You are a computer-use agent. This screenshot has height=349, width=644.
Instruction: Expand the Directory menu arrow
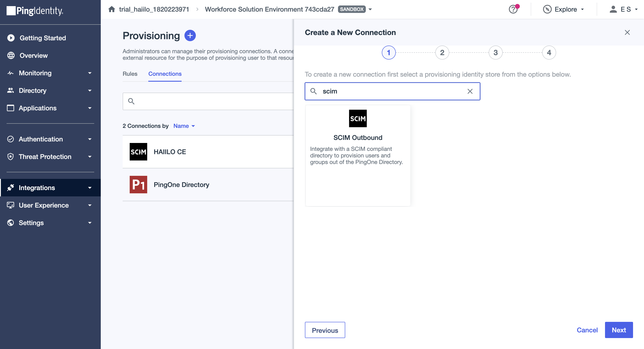tap(90, 90)
